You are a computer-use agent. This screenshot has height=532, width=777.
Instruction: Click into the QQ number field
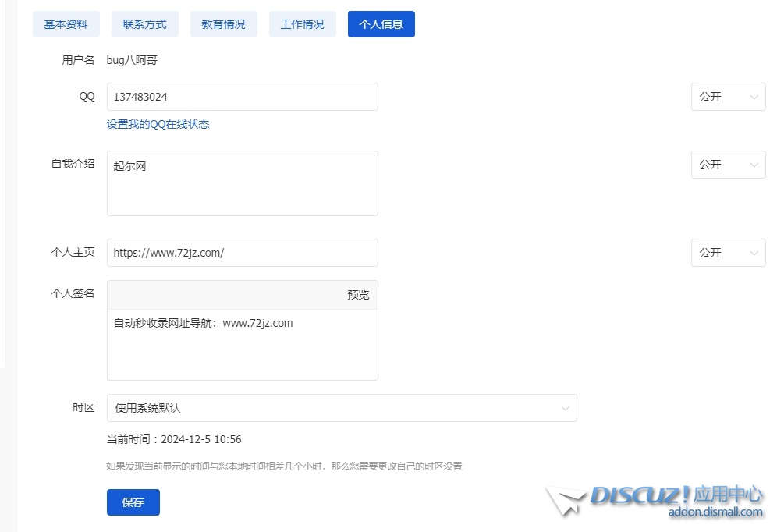pyautogui.click(x=242, y=97)
